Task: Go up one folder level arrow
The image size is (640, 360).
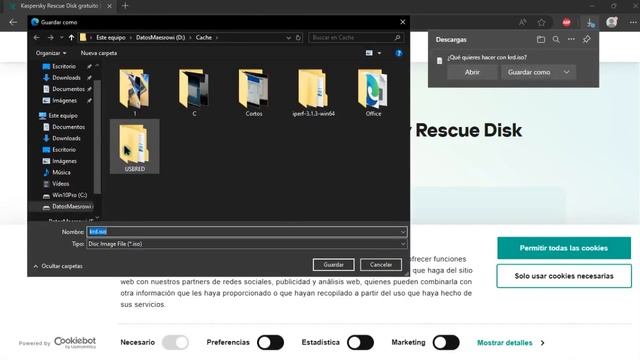Action: coord(71,38)
